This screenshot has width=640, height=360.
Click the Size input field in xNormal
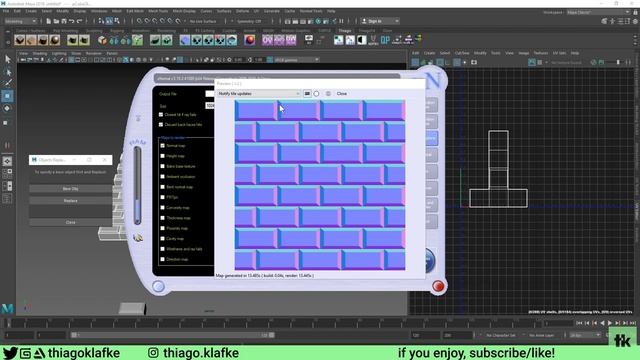click(x=210, y=106)
